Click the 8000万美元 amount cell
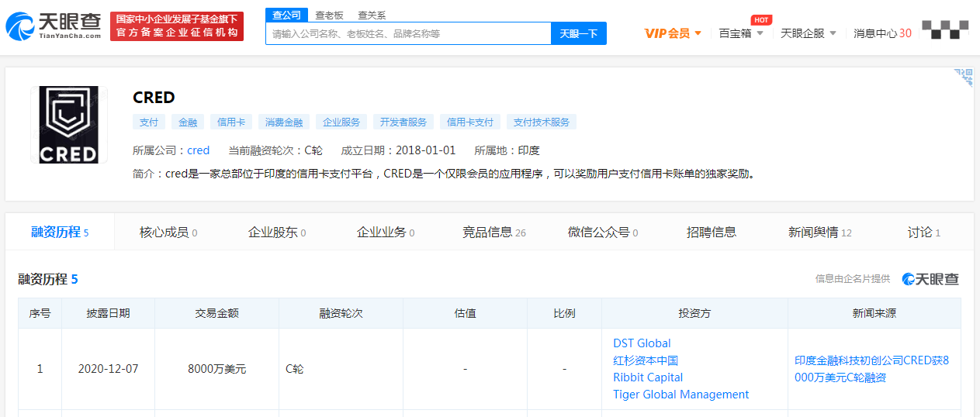Viewport: 980px width, 417px height. click(x=216, y=369)
